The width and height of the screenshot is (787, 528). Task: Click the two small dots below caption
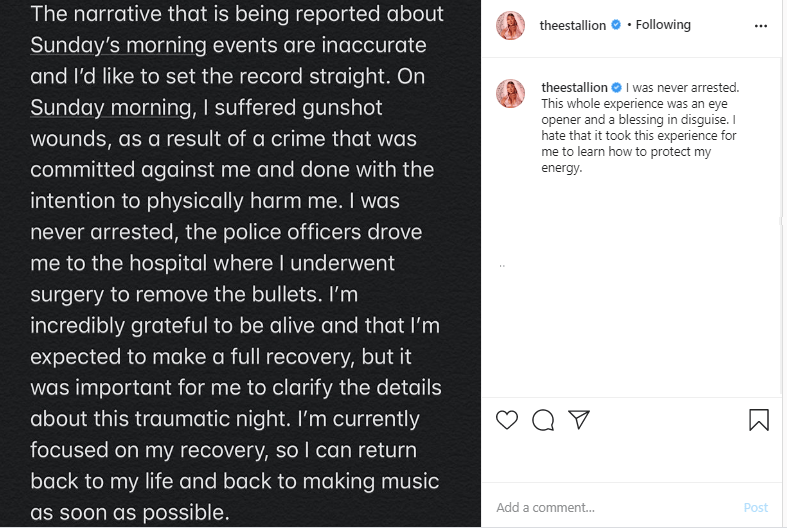(502, 266)
